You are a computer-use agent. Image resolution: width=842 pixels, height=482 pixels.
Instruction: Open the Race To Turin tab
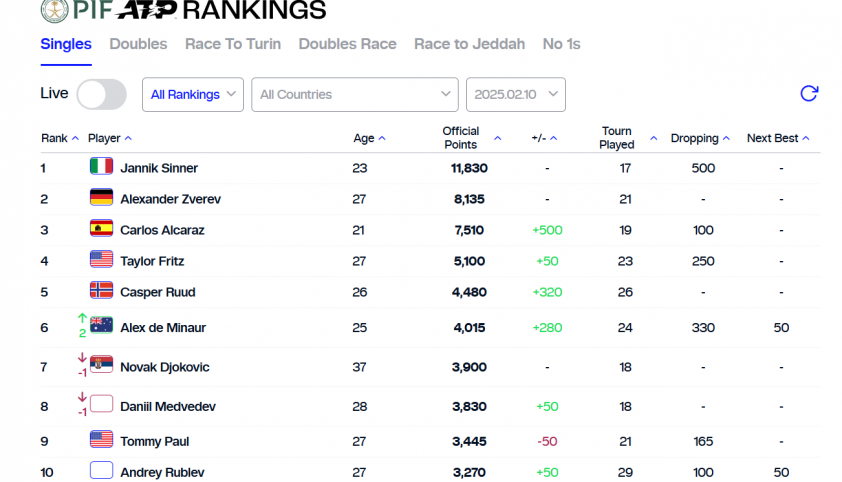coord(233,44)
